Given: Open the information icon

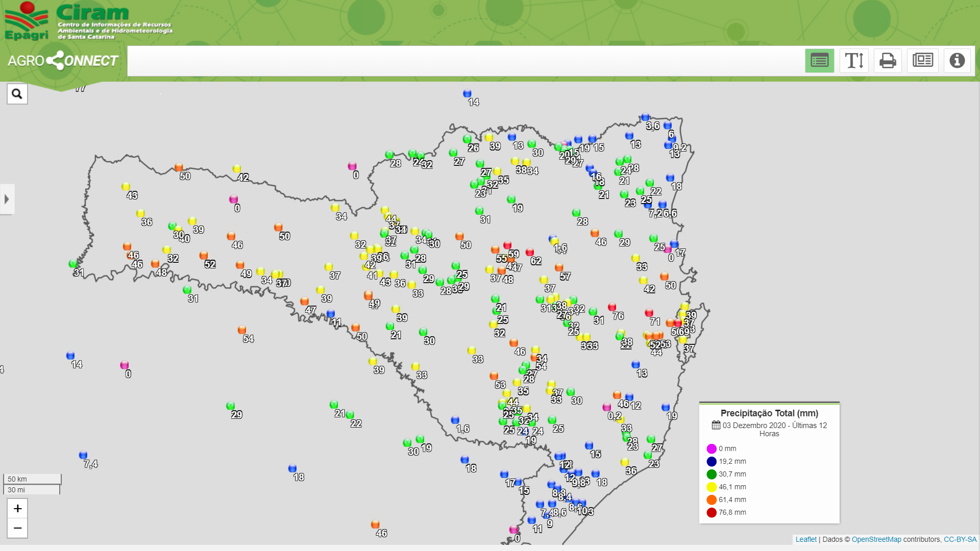Looking at the screenshot, I should tap(957, 61).
